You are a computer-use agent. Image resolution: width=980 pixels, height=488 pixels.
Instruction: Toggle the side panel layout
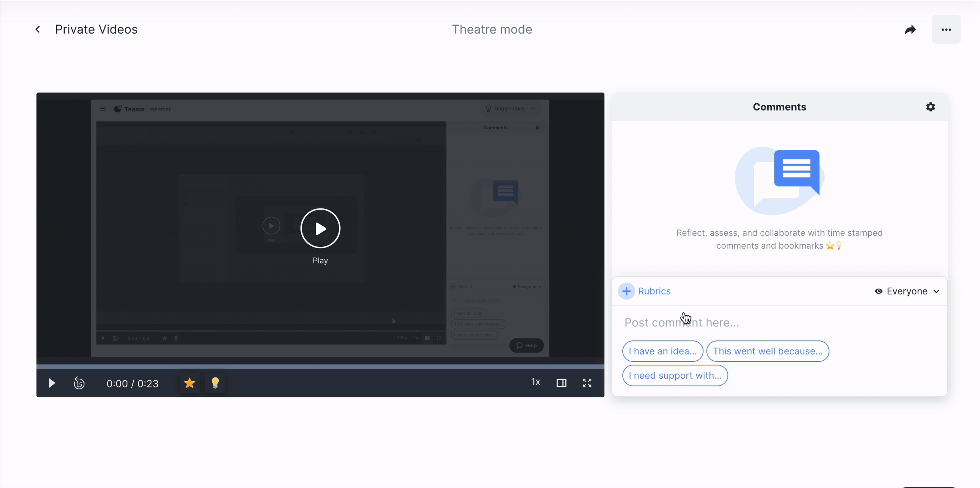click(x=561, y=383)
